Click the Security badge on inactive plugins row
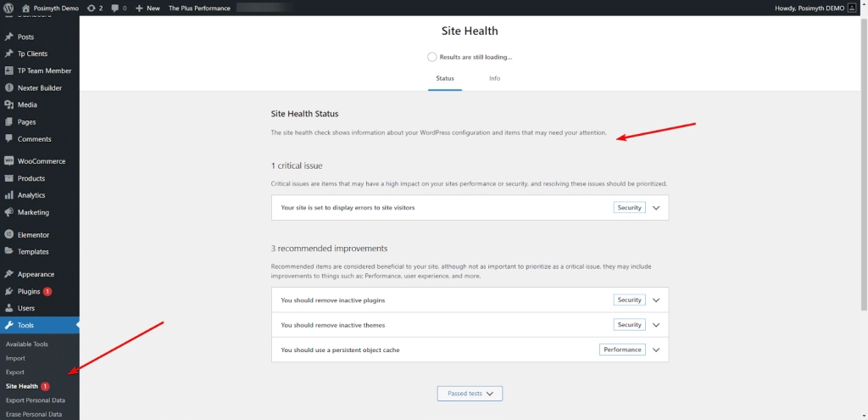This screenshot has width=868, height=420. pyautogui.click(x=630, y=300)
